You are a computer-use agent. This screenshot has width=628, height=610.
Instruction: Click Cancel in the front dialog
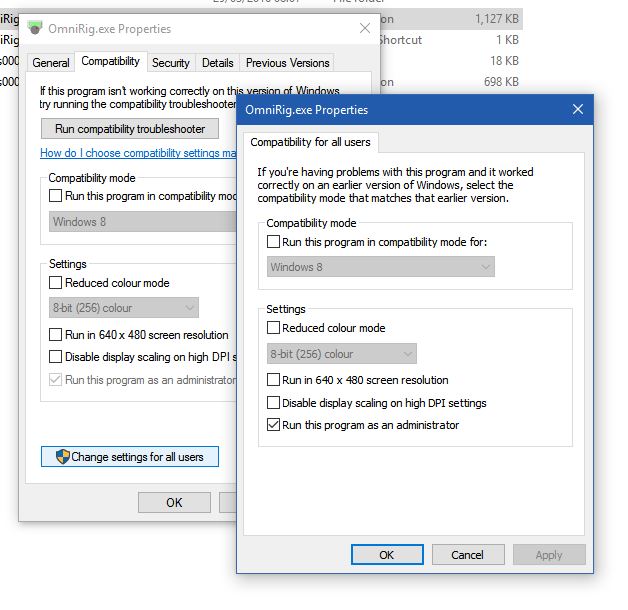click(468, 555)
